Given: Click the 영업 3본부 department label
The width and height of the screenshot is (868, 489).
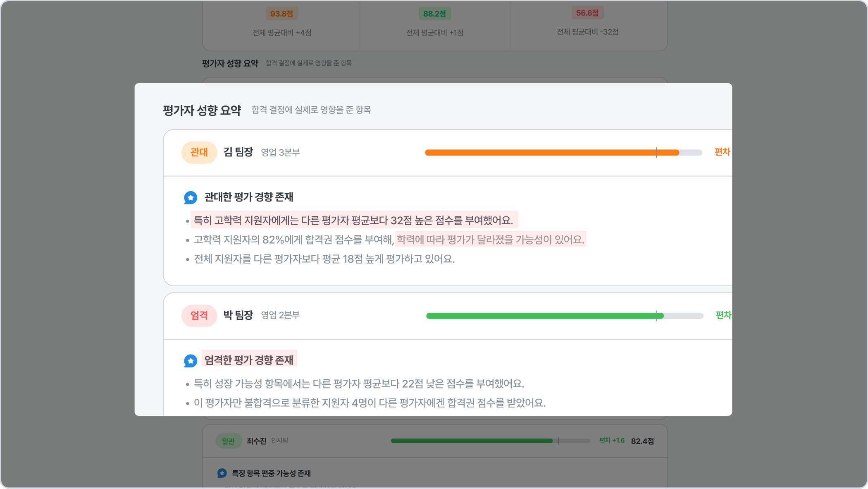Looking at the screenshot, I should 280,153.
